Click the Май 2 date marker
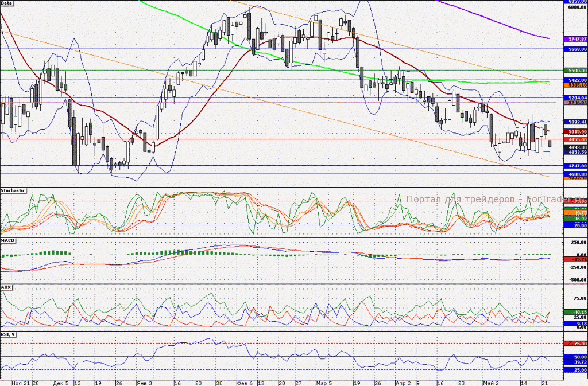588x386 pixels. (x=491, y=383)
